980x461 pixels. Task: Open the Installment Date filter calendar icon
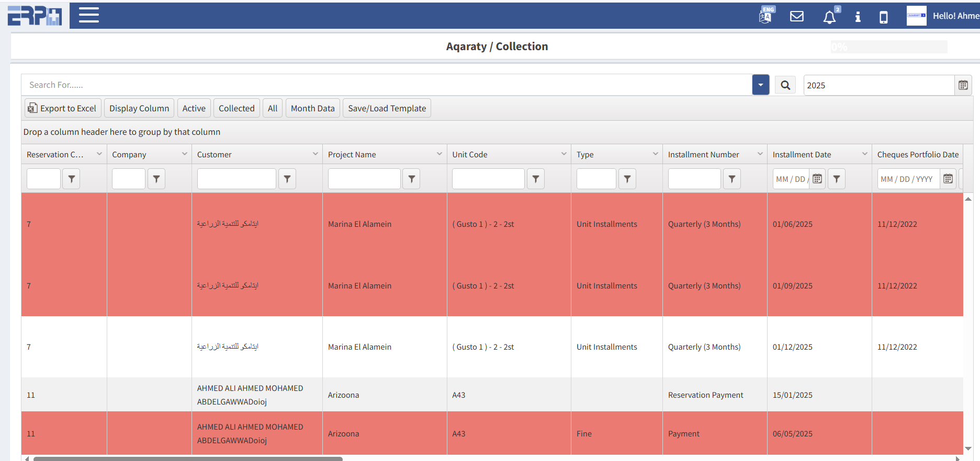click(x=817, y=179)
